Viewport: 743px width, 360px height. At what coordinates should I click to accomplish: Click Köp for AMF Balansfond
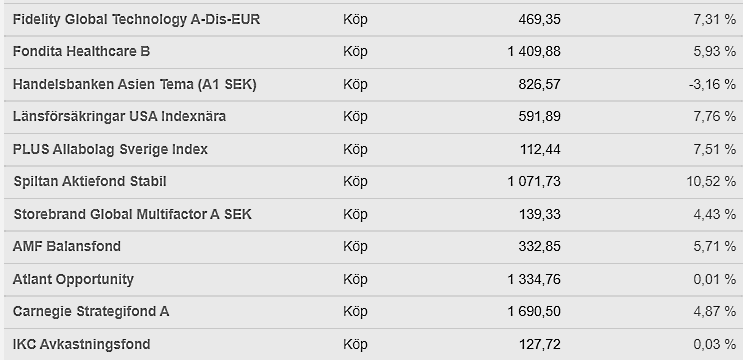pyautogui.click(x=355, y=246)
